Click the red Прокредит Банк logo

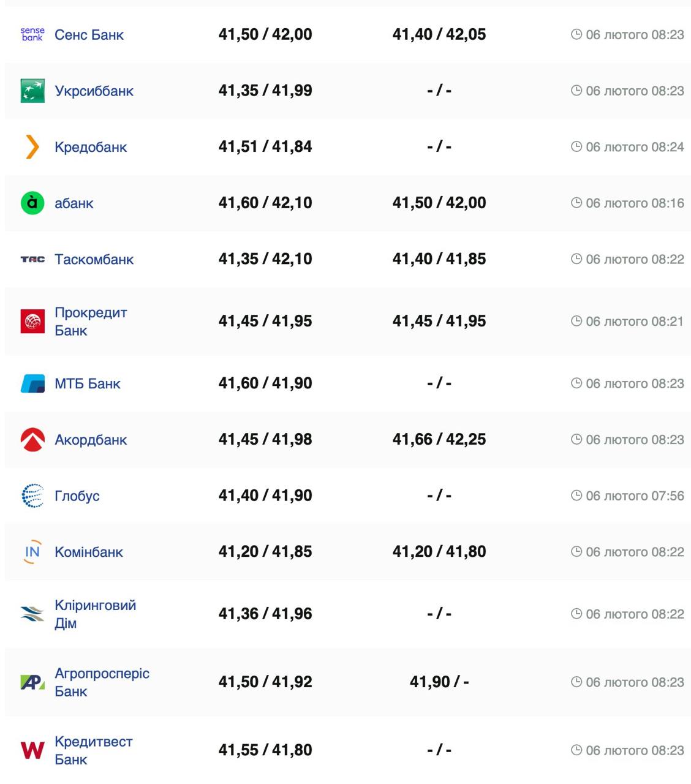pos(32,321)
